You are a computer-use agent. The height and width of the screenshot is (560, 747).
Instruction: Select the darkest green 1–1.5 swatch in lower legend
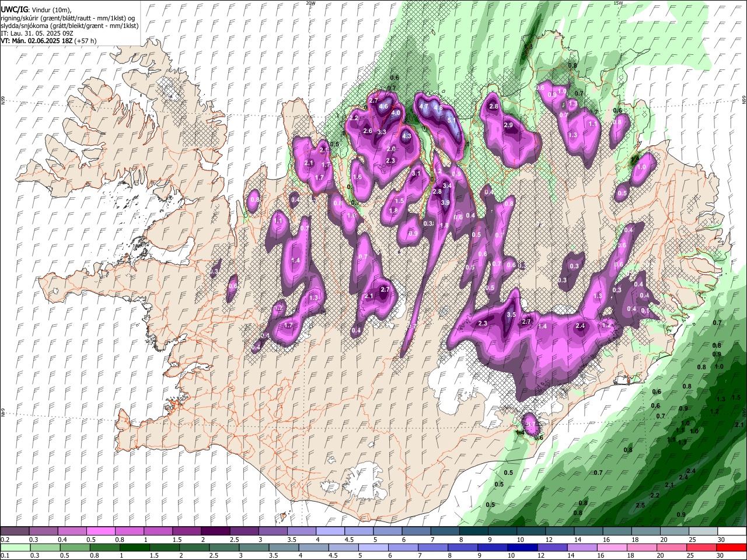134,547
